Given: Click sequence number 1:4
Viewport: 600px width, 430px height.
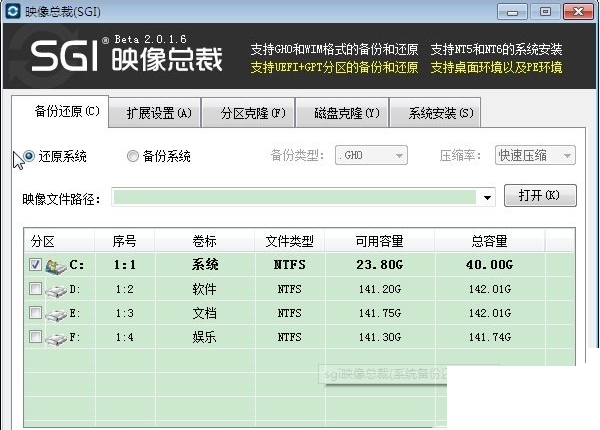Looking at the screenshot, I should click(x=125, y=337).
